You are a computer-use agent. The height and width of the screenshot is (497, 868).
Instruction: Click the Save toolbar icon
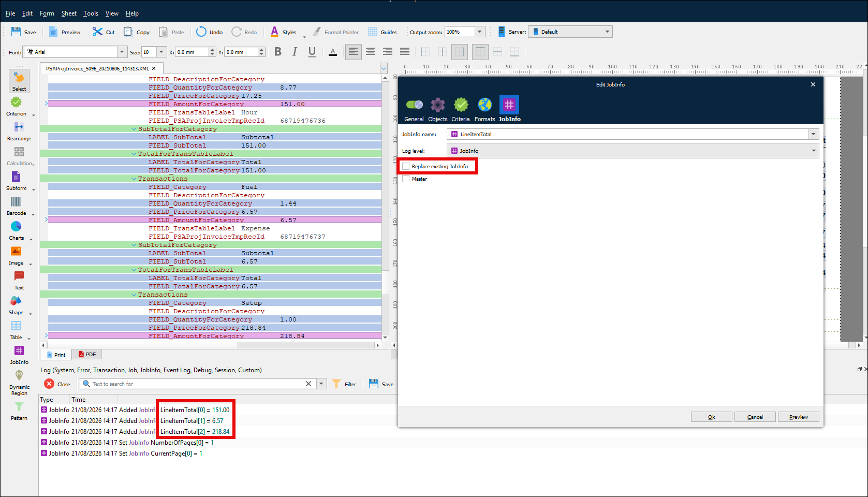[x=23, y=32]
